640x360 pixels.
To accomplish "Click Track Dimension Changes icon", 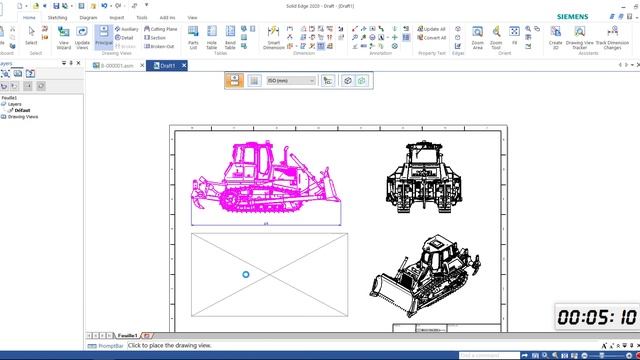I will tap(612, 38).
